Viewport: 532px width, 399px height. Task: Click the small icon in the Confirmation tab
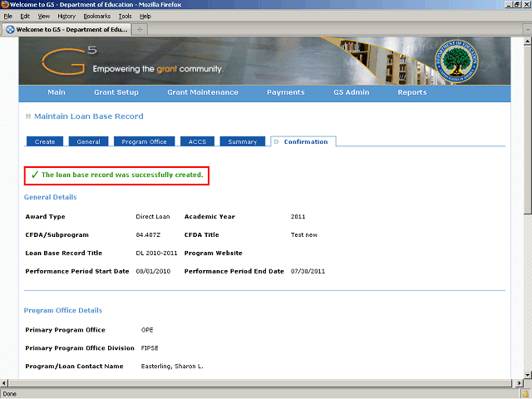tap(277, 142)
